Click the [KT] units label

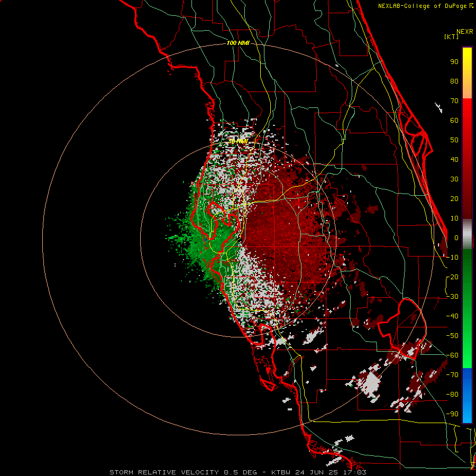click(452, 36)
